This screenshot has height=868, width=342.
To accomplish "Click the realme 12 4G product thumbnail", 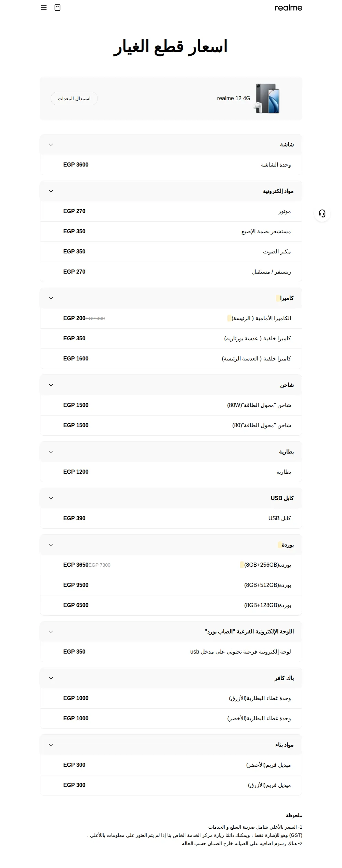I will point(268,98).
